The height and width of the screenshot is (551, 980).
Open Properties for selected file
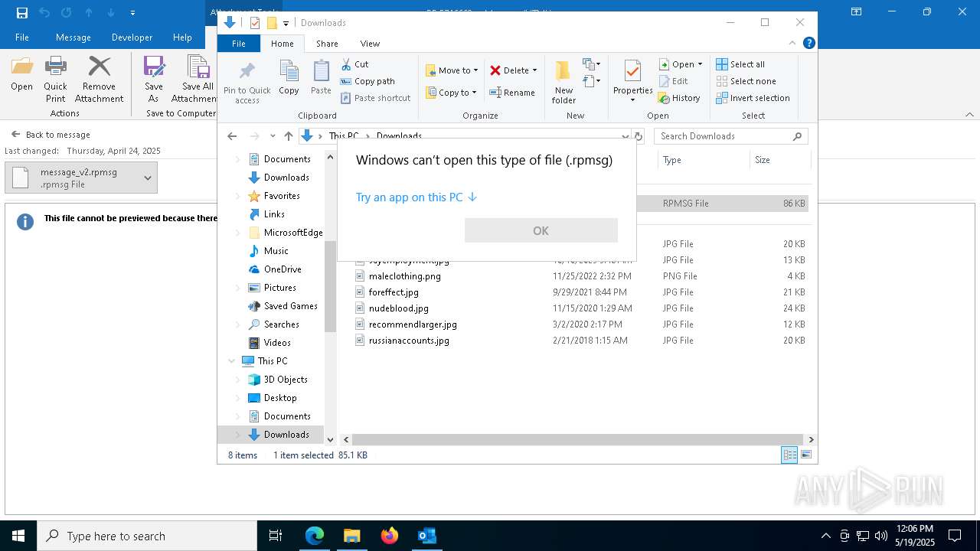632,81
